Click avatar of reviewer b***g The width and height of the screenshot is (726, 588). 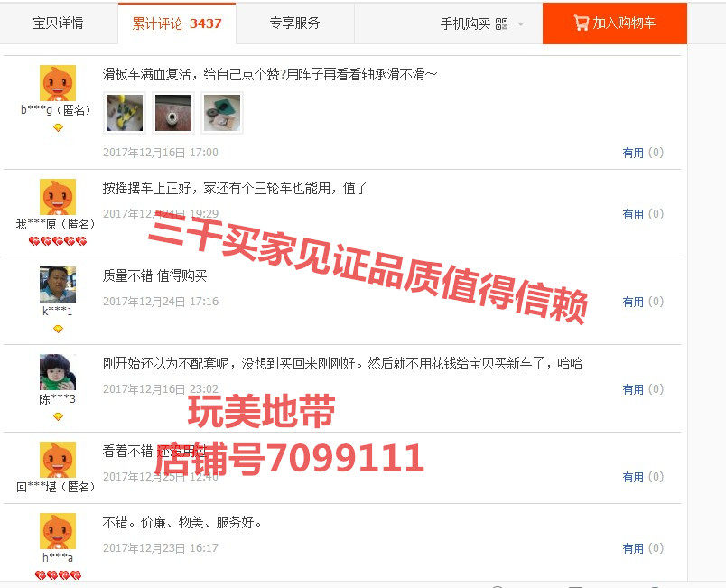tap(58, 83)
